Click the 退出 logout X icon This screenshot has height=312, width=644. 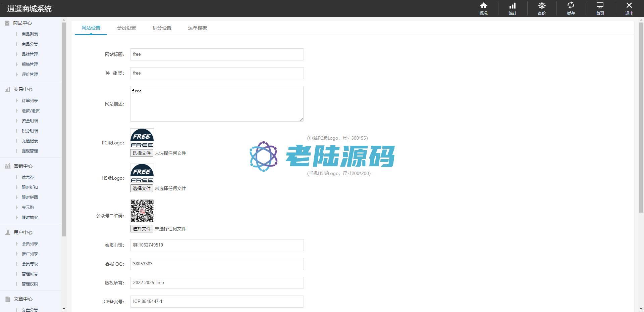pos(629,6)
